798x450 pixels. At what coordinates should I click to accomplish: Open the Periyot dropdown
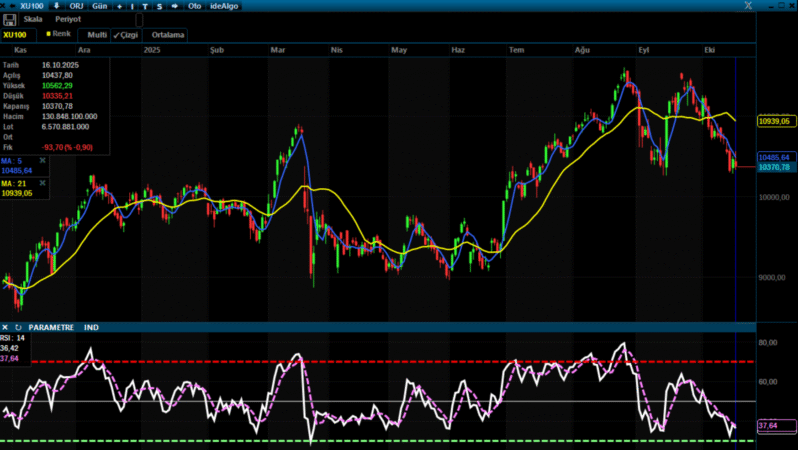pos(68,19)
